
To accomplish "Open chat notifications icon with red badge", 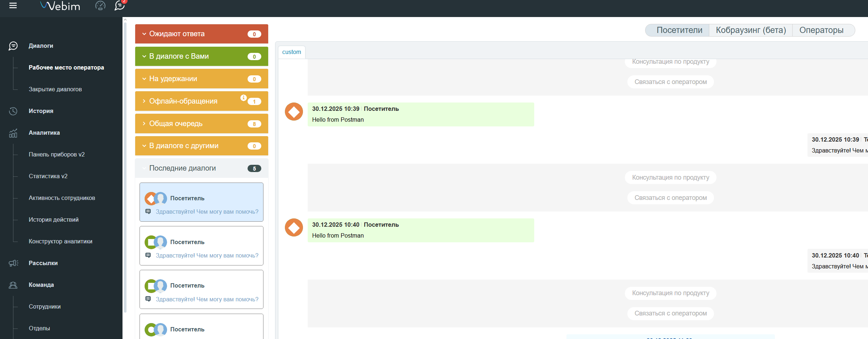I will pyautogui.click(x=119, y=5).
